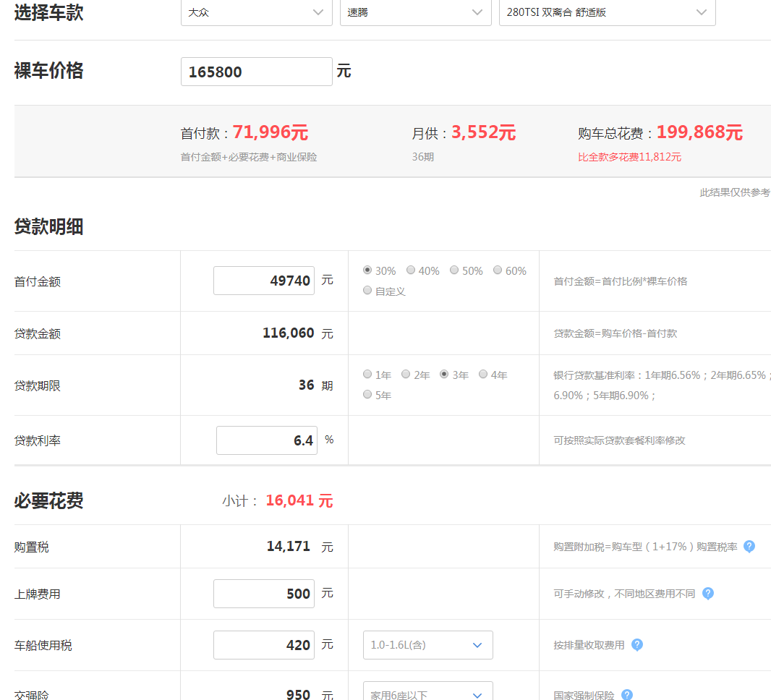Click the 首付金额=首付比例*裸车价格 formula text
The width and height of the screenshot is (771, 700).
tap(621, 281)
